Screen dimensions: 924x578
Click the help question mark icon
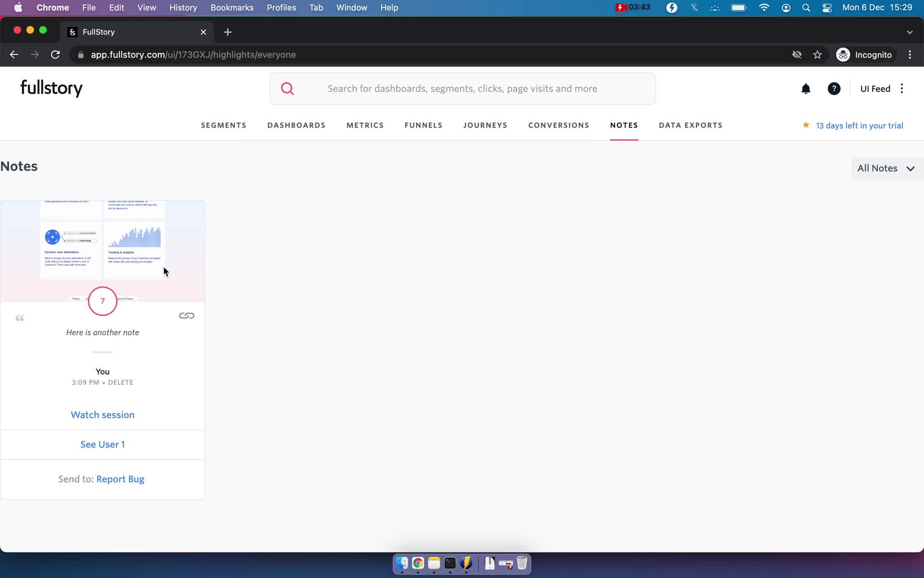(834, 89)
